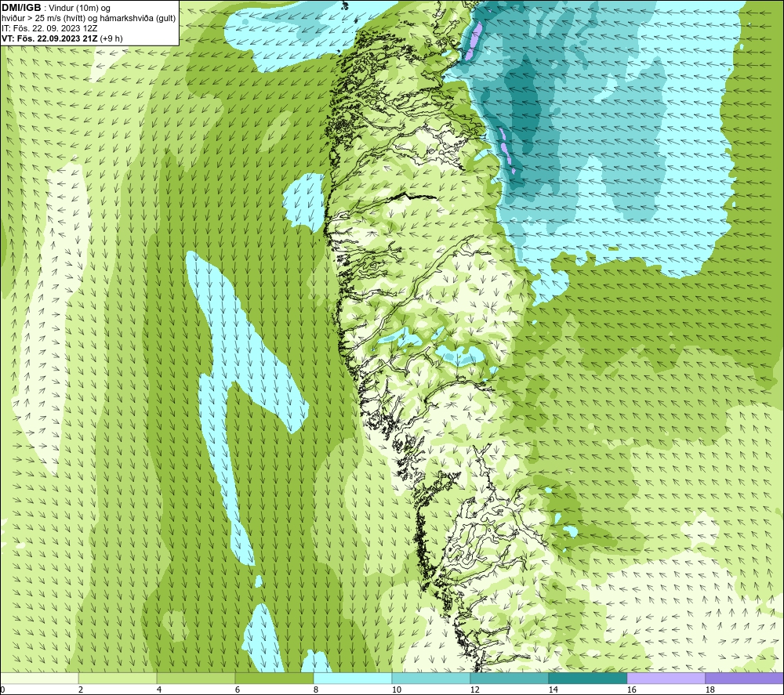784x695 pixels.
Task: Click the 'hviður > 25 m/s (hvítt)' description line
Action: pyautogui.click(x=89, y=18)
